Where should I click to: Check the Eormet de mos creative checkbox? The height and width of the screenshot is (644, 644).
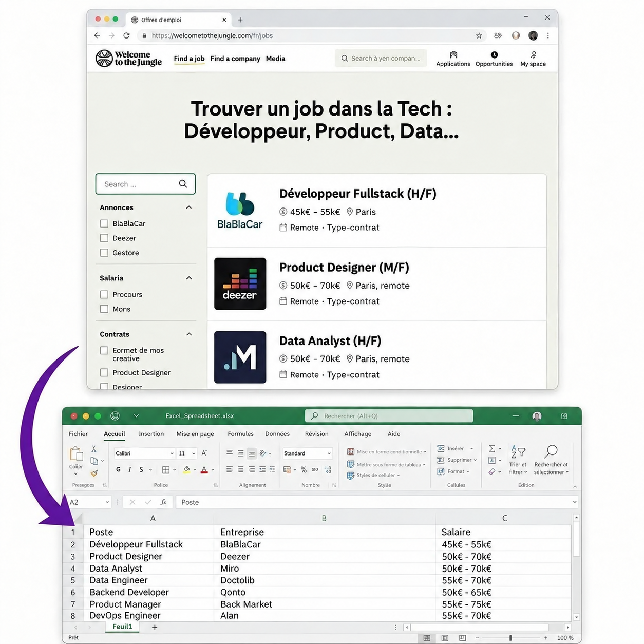pos(104,350)
